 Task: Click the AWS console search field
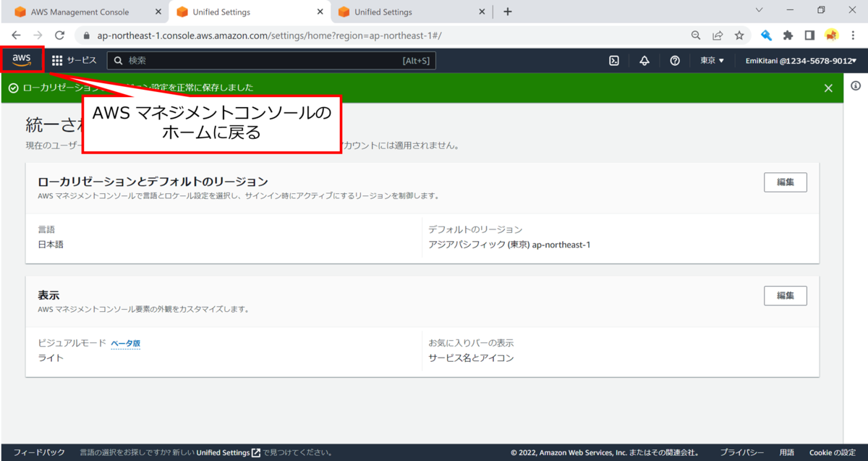tap(271, 61)
